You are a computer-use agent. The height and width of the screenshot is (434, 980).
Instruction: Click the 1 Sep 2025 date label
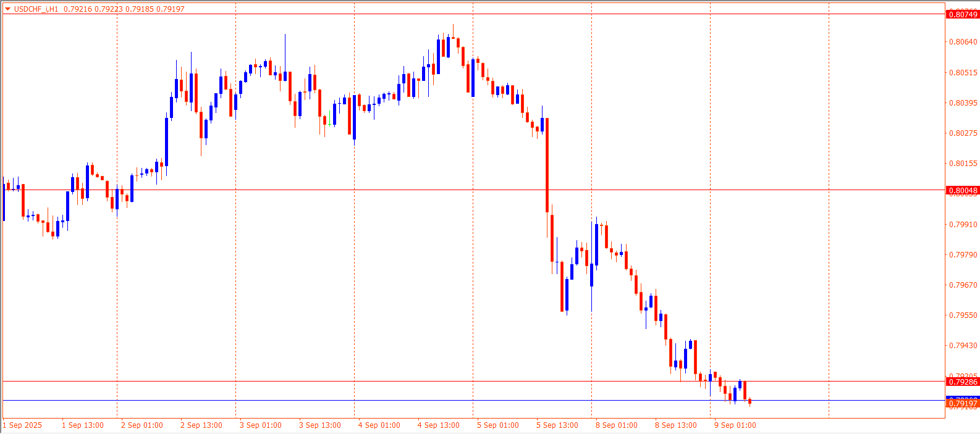click(23, 425)
